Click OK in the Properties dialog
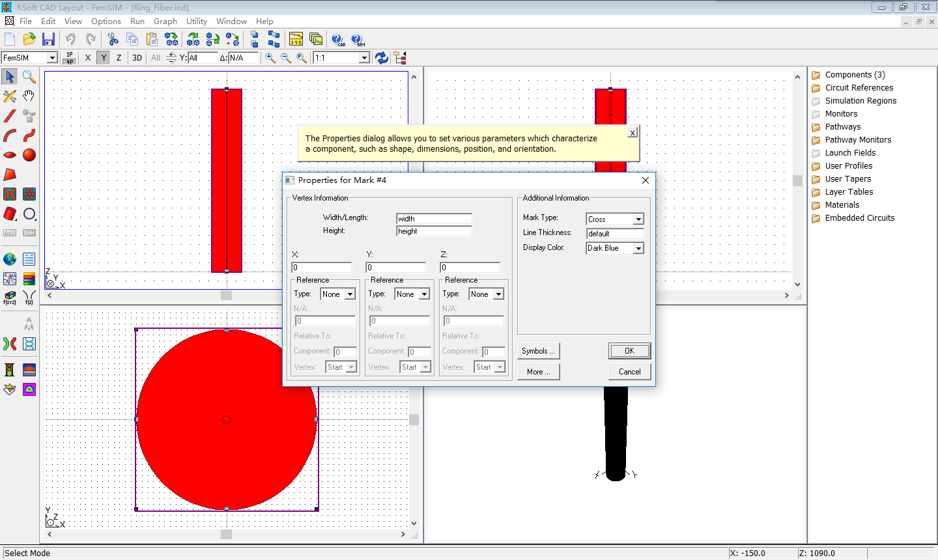Image resolution: width=938 pixels, height=560 pixels. (x=629, y=351)
